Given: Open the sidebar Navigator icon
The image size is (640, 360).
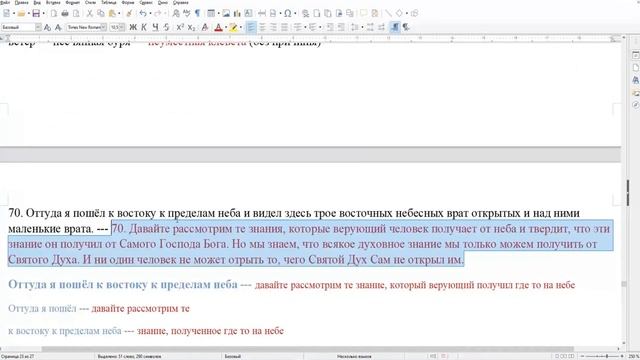Looking at the screenshot, I should 635,105.
